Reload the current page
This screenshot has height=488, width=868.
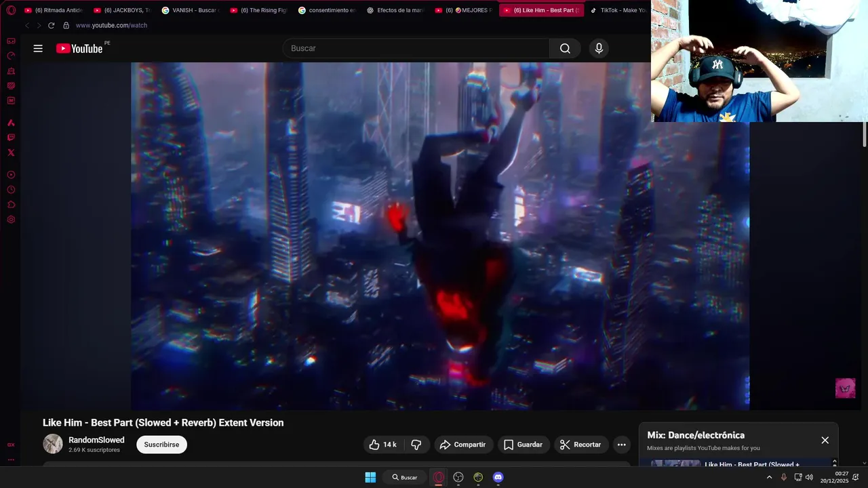pos(51,25)
